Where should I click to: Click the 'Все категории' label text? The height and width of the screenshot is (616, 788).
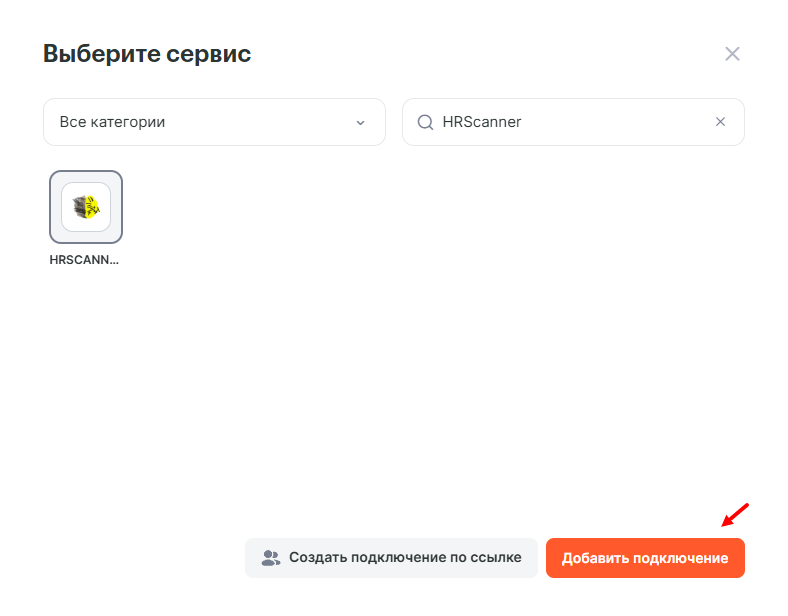pos(112,122)
